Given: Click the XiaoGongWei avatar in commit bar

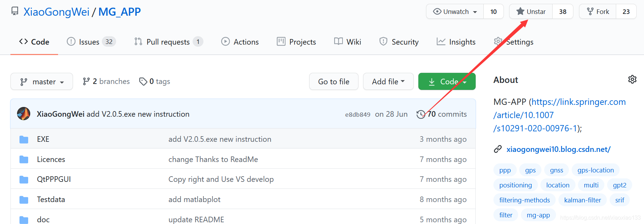Looking at the screenshot, I should pyautogui.click(x=24, y=114).
